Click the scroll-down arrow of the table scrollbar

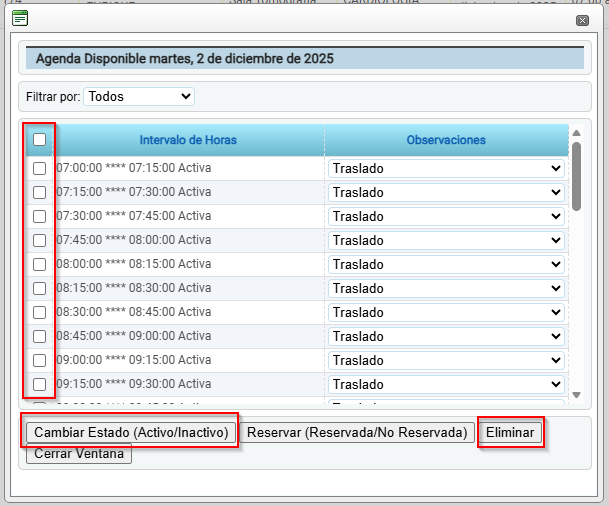coord(576,395)
